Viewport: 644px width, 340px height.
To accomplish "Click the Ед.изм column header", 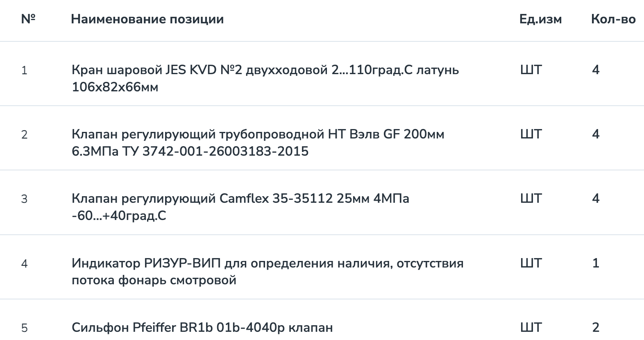I will point(540,19).
